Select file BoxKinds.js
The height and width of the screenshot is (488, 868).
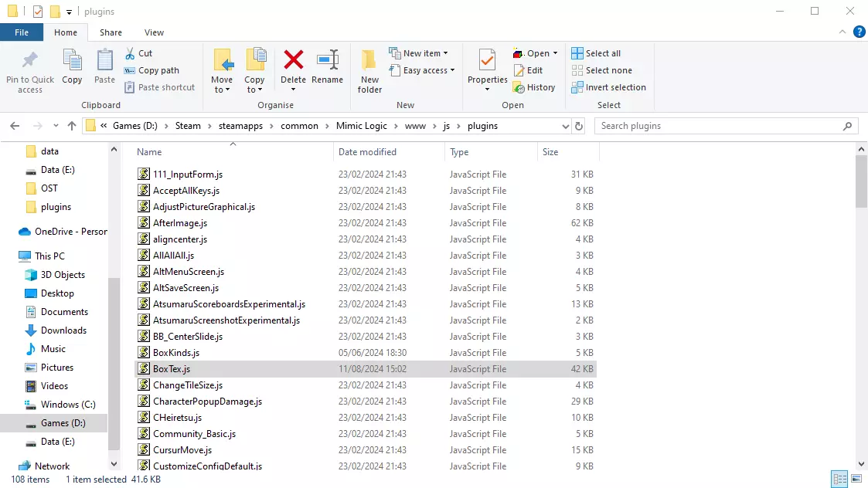[366, 352]
